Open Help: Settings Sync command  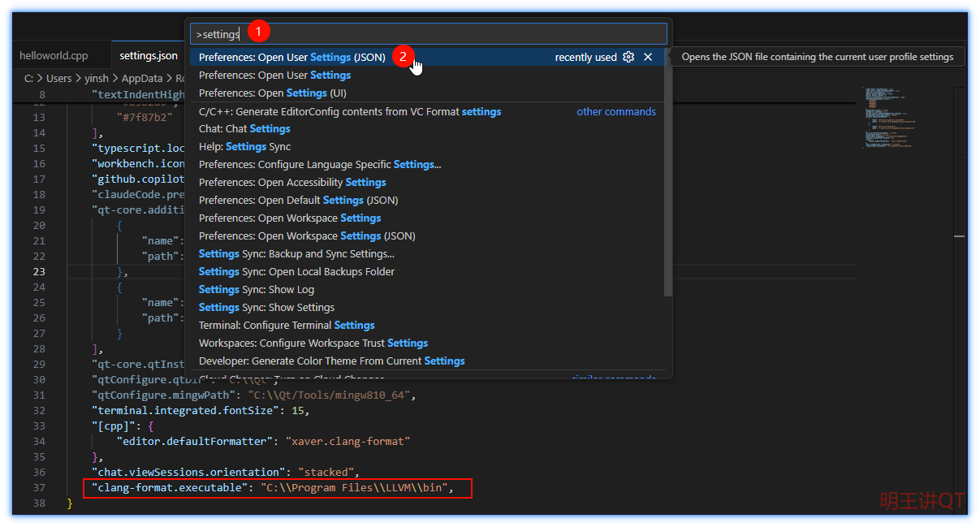click(x=244, y=147)
